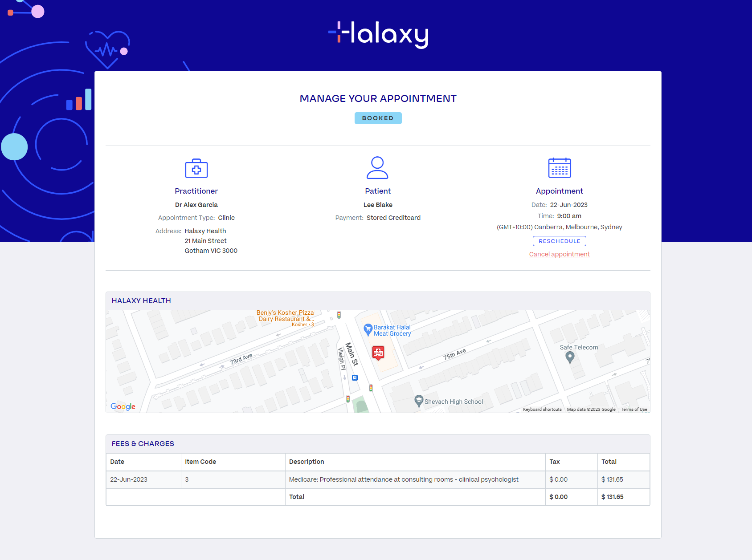
Task: Click the Medicare description table cell
Action: tap(404, 479)
